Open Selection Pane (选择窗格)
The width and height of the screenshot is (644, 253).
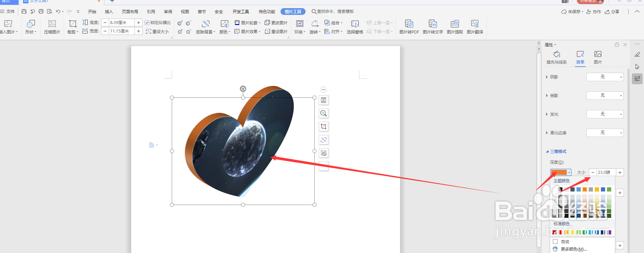point(355,27)
